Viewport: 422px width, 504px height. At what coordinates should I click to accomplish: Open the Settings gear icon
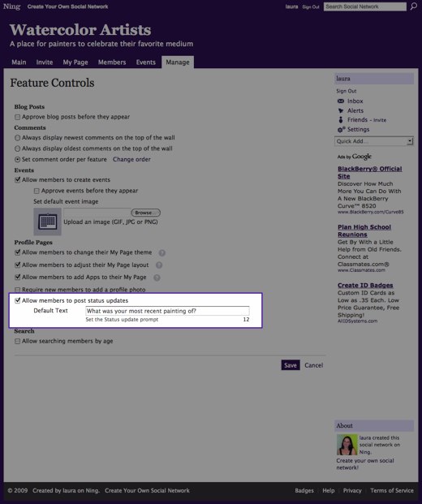point(341,130)
